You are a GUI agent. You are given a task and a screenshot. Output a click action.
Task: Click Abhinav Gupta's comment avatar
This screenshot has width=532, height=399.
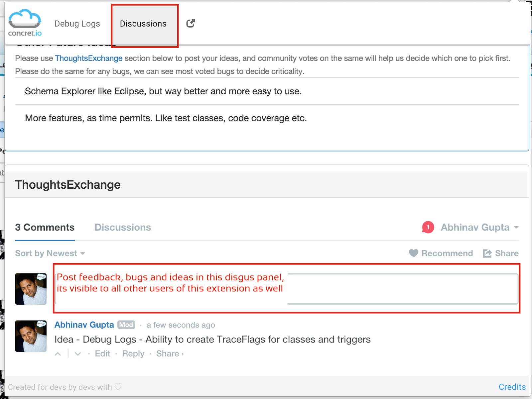31,336
